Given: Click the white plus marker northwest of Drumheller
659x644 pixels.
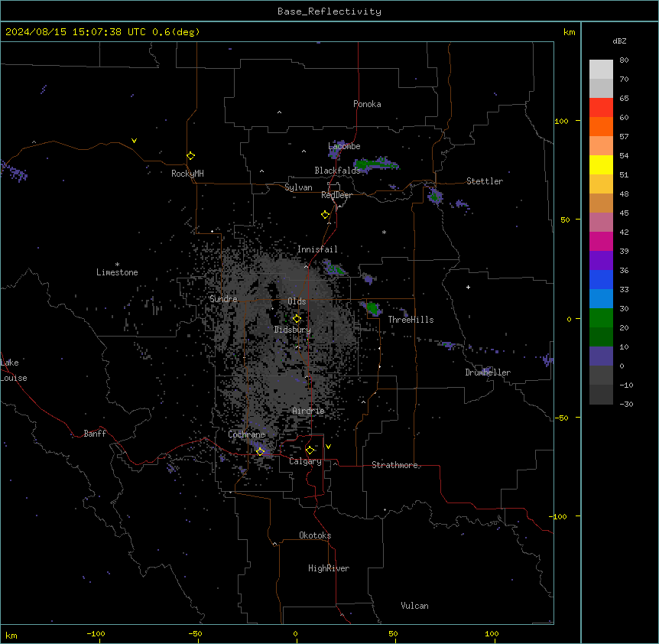Looking at the screenshot, I should click(x=468, y=287).
